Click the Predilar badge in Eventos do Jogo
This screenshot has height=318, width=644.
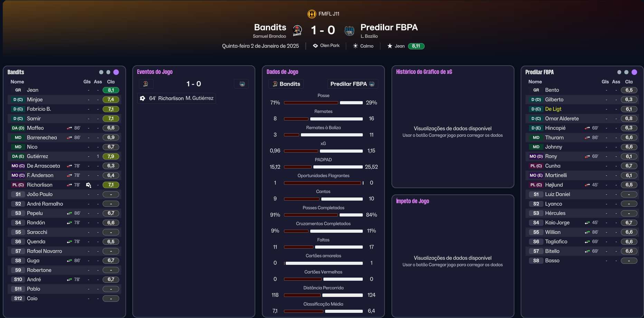[x=242, y=84]
